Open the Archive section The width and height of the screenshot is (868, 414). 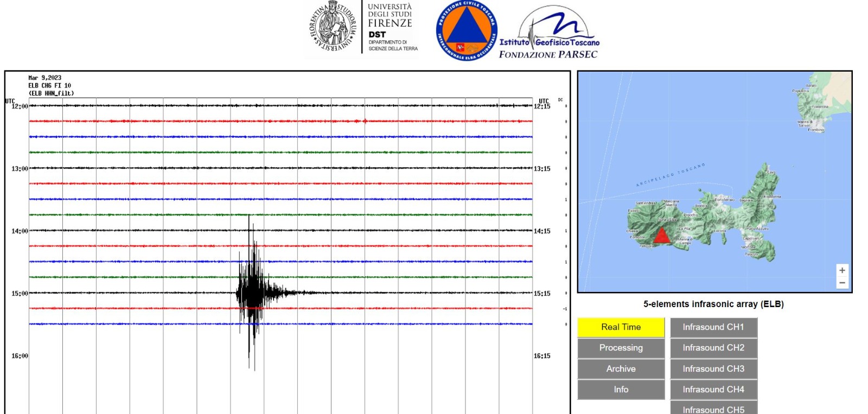click(621, 369)
